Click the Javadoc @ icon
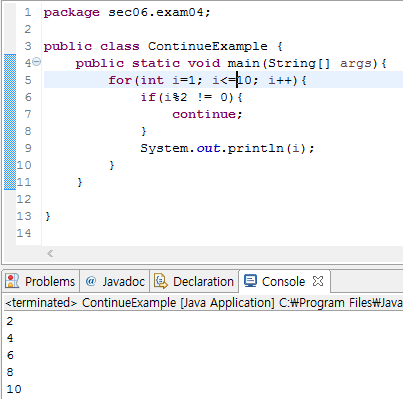This screenshot has width=403, height=399. (x=91, y=281)
